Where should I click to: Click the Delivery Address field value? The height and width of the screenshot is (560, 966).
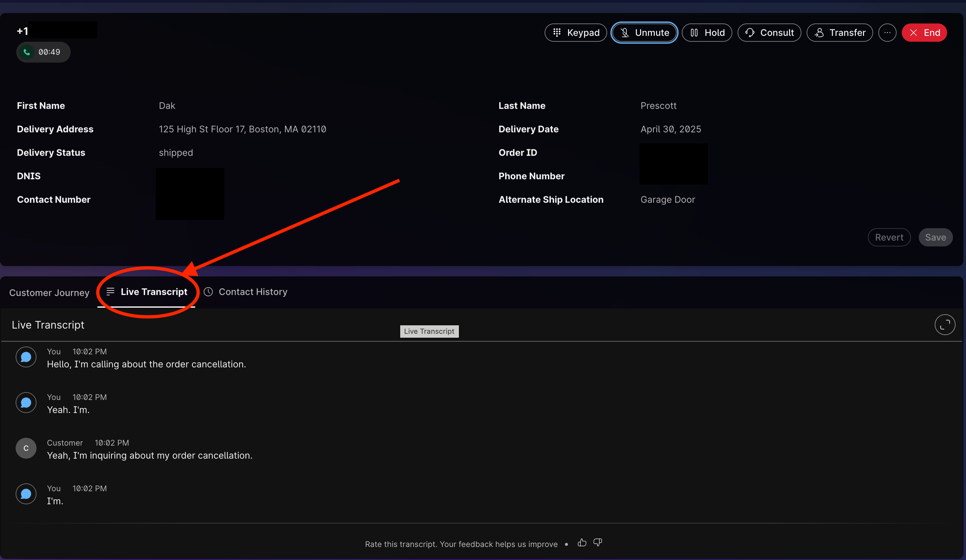pyautogui.click(x=242, y=129)
